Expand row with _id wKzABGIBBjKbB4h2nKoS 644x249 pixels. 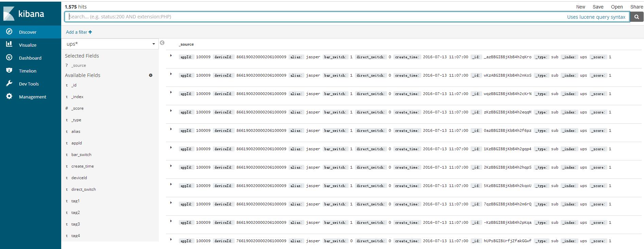pos(171,74)
